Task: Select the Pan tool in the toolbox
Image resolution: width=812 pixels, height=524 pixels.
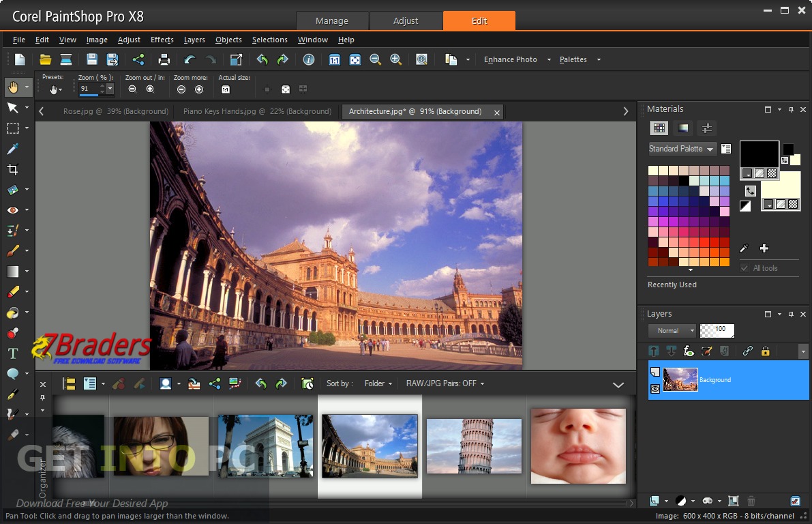Action: tap(13, 87)
